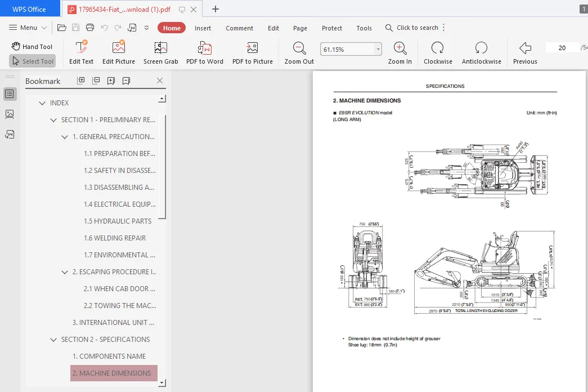Collapse 2. ESCAPING PROCEDURE chevron
588x392 pixels.
pos(65,272)
